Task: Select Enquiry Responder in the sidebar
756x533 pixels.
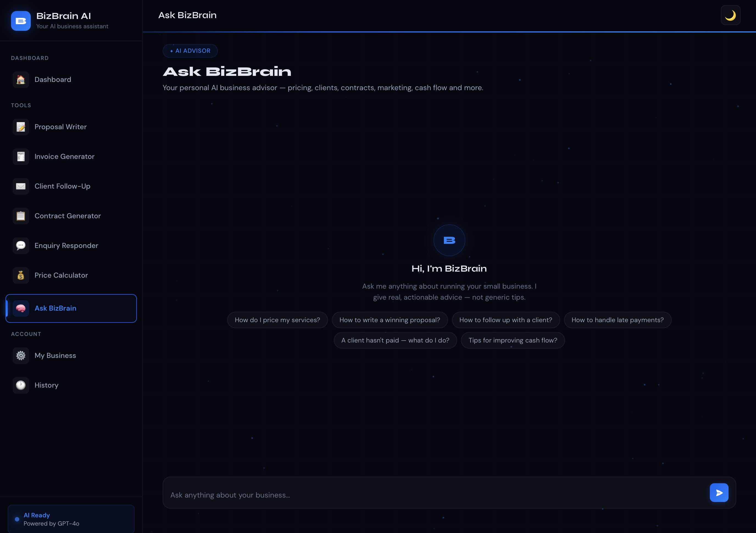Action: click(71, 246)
